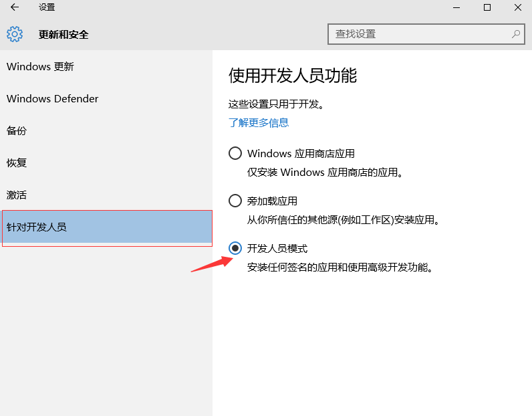Open the 了解更多信息 link
The width and height of the screenshot is (532, 416).
click(259, 122)
